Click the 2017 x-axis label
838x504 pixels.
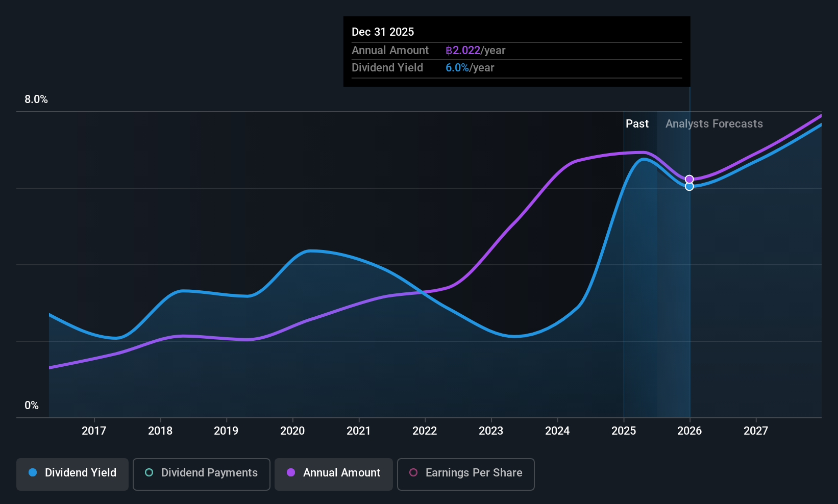pos(94,431)
